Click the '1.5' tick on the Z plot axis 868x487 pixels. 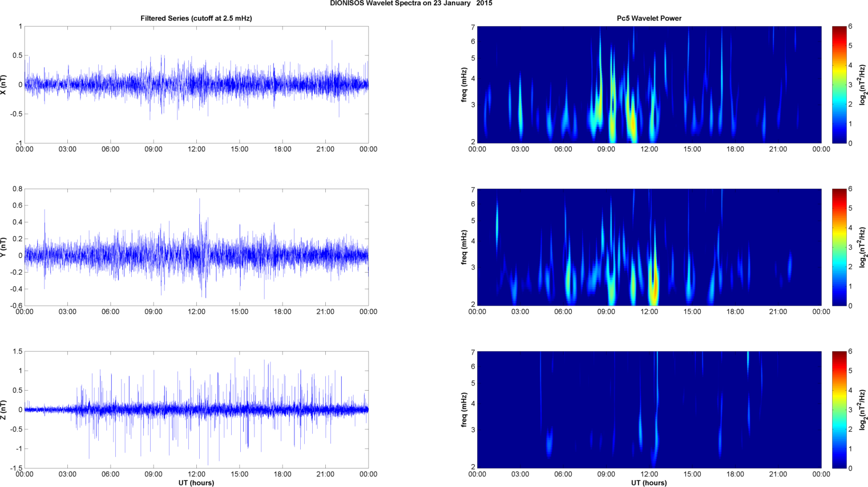click(17, 351)
